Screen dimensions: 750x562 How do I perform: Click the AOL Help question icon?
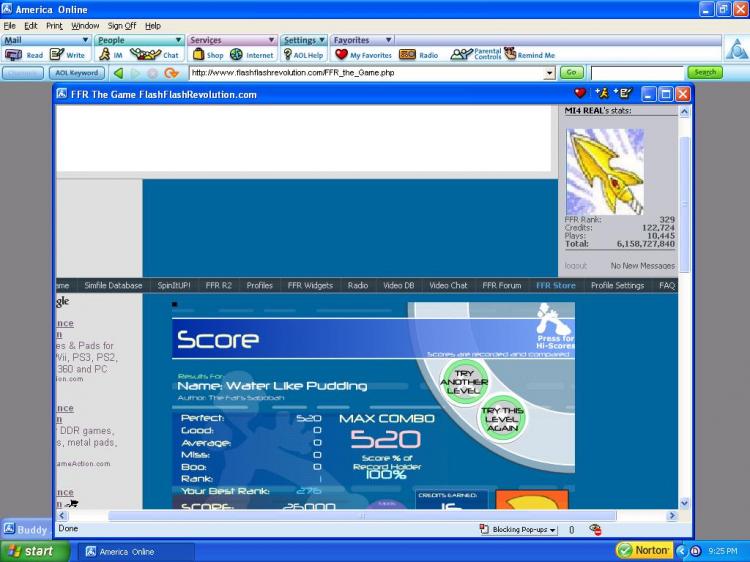(287, 55)
